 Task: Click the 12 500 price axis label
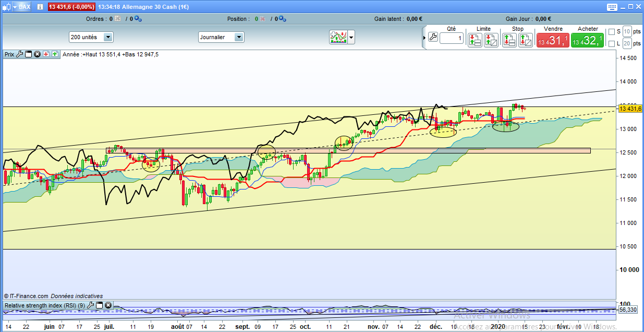coord(628,152)
